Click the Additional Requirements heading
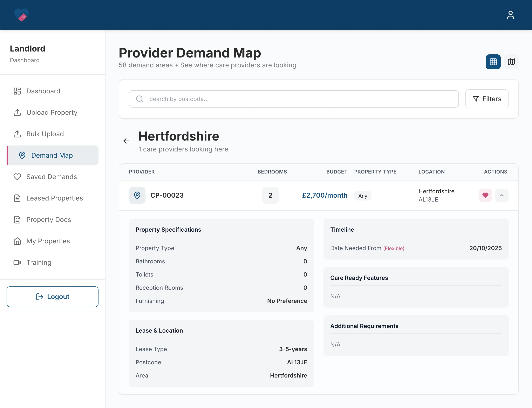This screenshot has height=408, width=532. point(364,326)
